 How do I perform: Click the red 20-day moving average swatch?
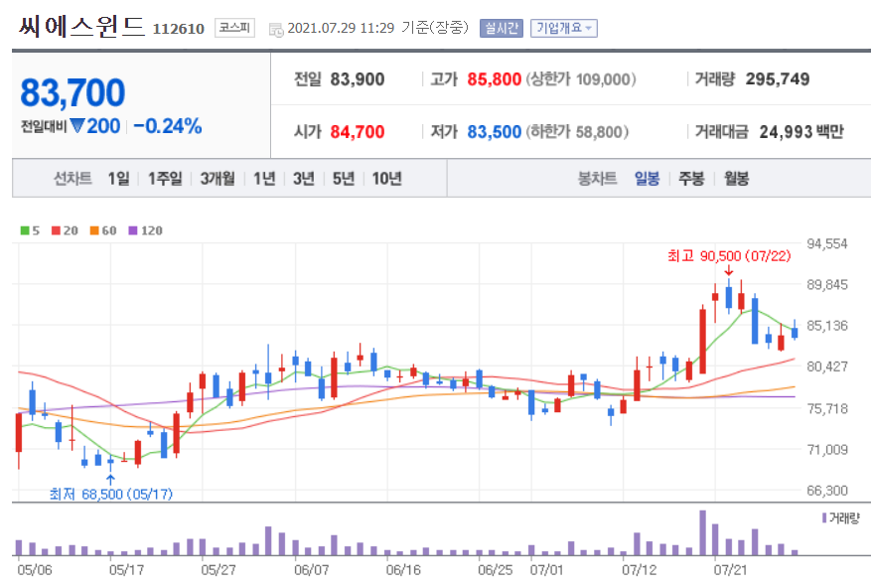(56, 230)
